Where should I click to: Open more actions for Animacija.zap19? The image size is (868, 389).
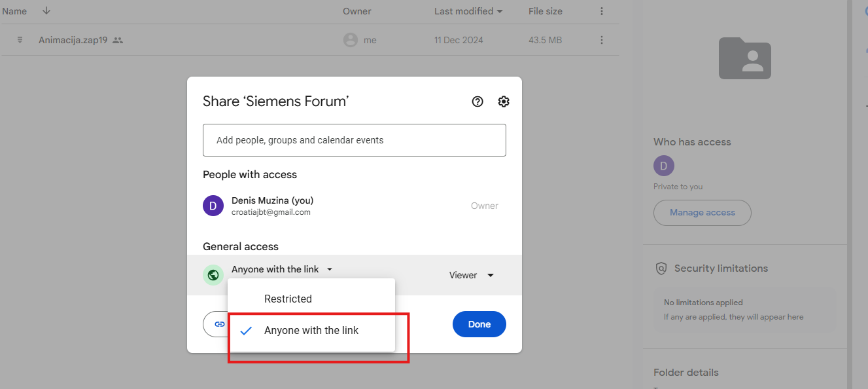coord(602,40)
